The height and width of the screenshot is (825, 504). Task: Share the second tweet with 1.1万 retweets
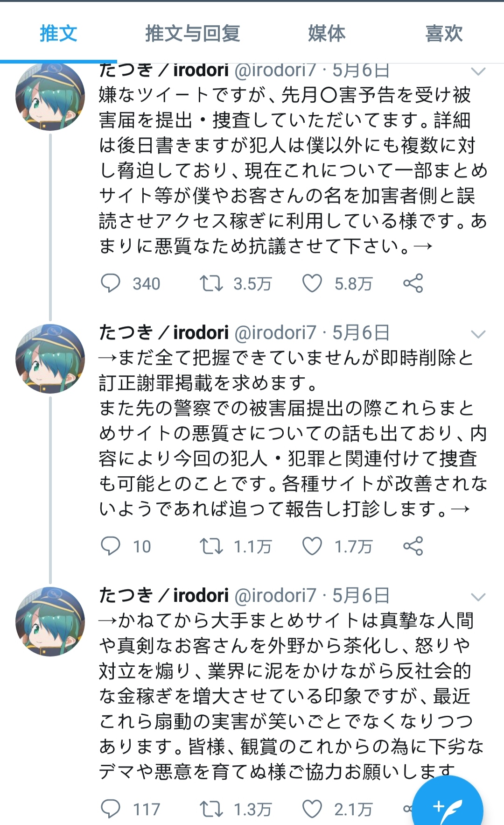pyautogui.click(x=413, y=546)
